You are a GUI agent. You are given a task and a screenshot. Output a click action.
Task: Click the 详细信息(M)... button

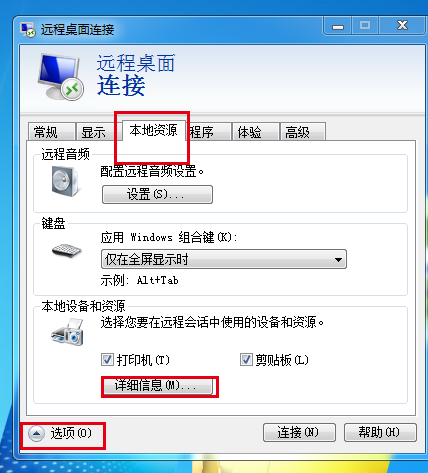pos(158,386)
